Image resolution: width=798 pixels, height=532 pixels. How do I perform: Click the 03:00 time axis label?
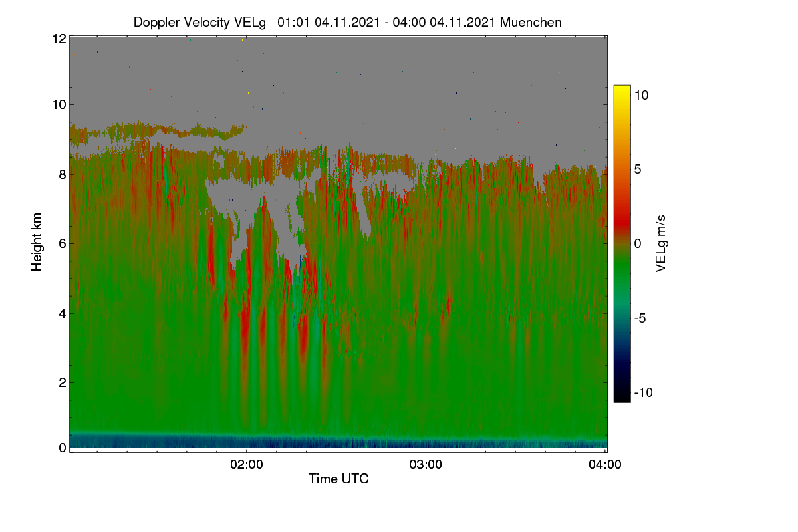pos(426,465)
